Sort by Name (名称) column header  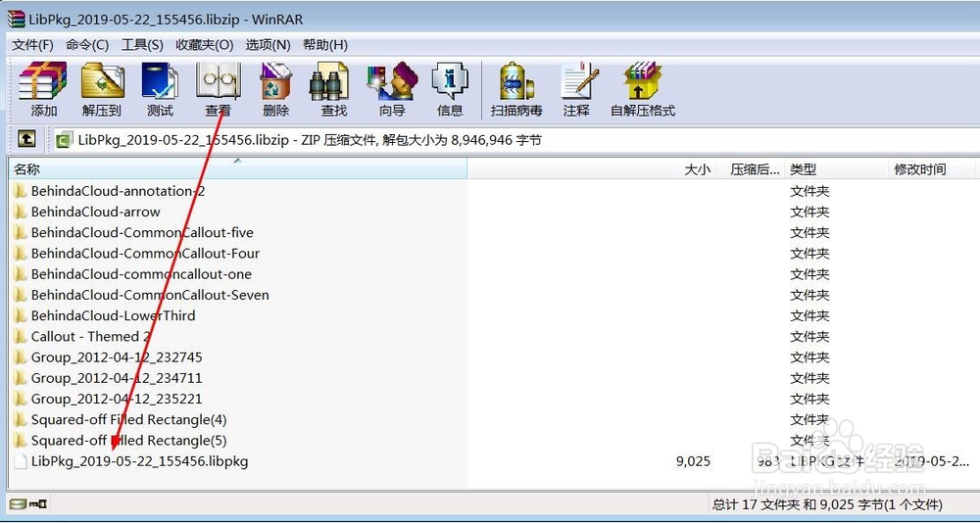tap(237, 168)
